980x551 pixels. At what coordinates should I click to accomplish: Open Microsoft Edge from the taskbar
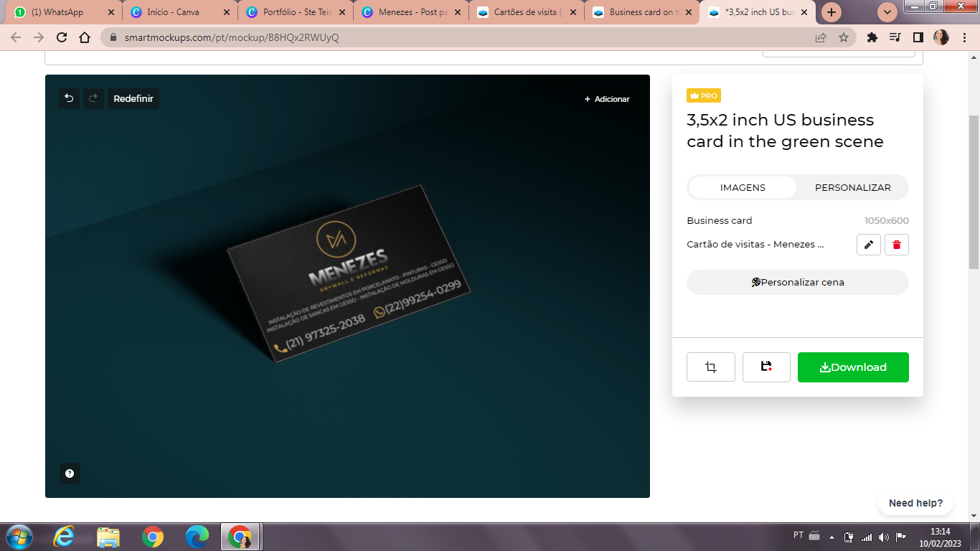197,537
